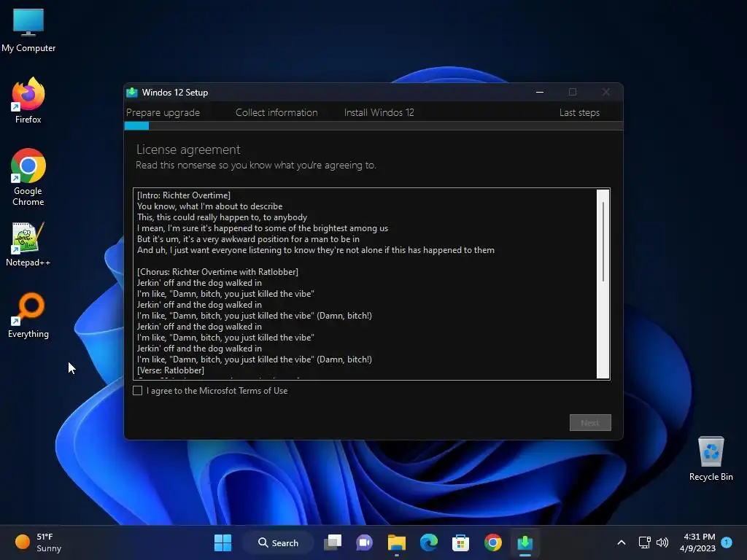Click 'You know, what I'm about to describe'
Viewport: 747px width, 560px height.
pos(209,206)
